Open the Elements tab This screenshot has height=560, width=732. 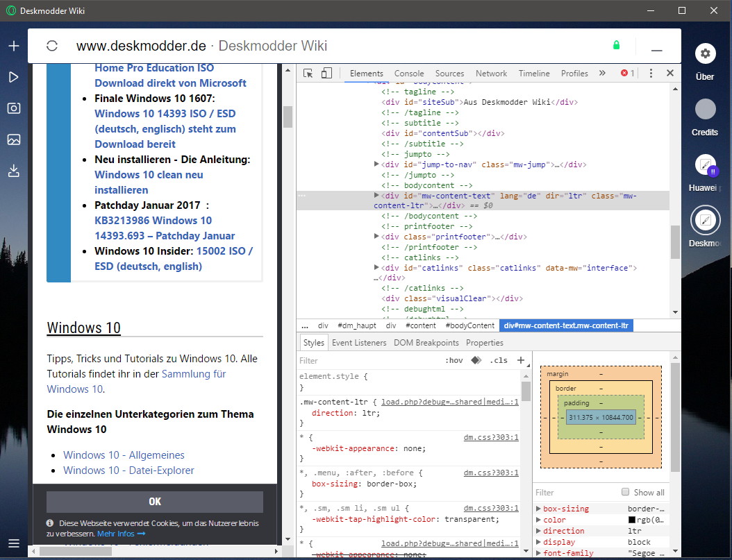[367, 73]
